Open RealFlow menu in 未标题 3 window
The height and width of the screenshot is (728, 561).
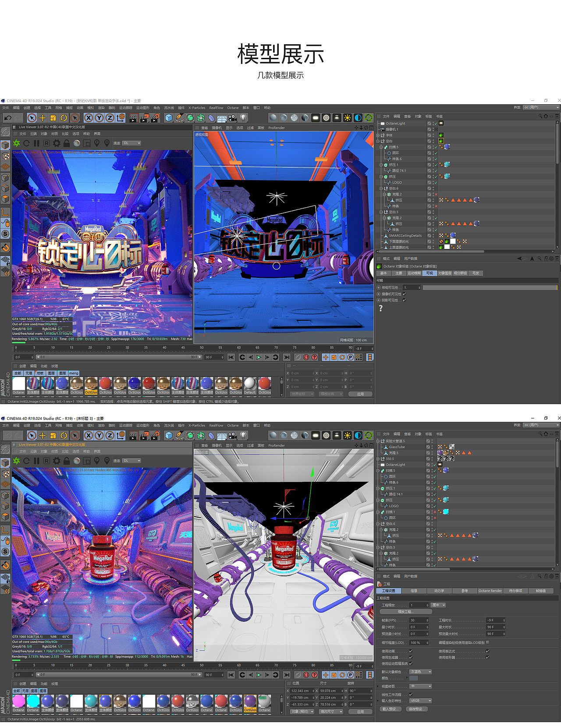[216, 426]
